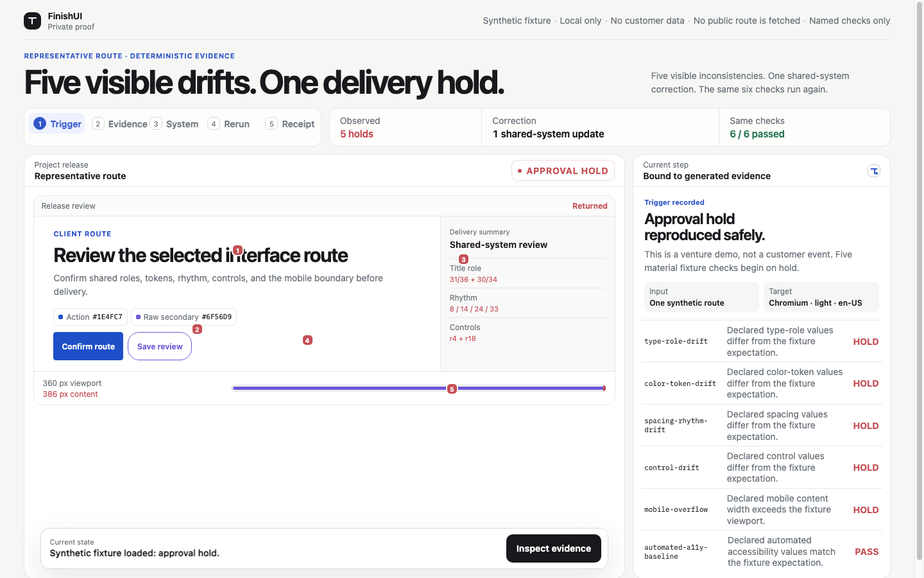Click the APPROVAL HOLD status badge
This screenshot has width=924, height=578.
click(x=563, y=171)
